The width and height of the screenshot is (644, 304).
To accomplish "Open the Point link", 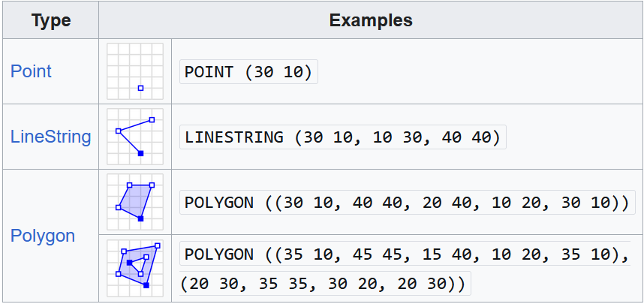I will [x=31, y=71].
